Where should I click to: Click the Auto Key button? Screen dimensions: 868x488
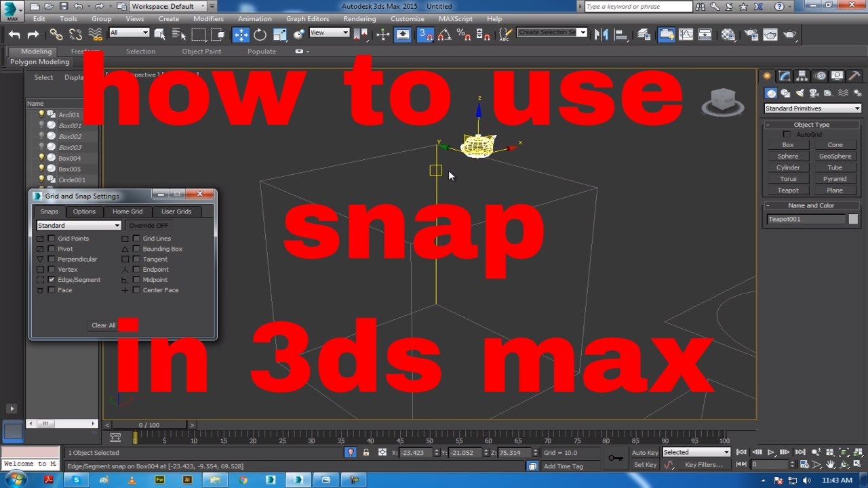pos(645,453)
